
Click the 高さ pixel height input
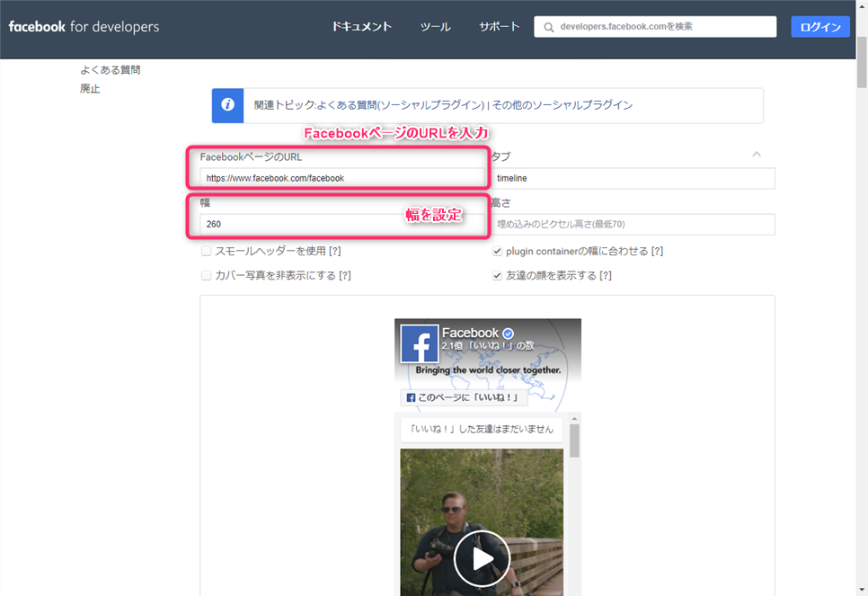(x=633, y=225)
